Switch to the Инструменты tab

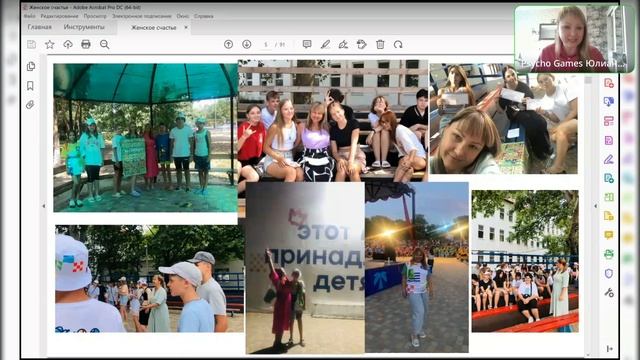coord(84,27)
